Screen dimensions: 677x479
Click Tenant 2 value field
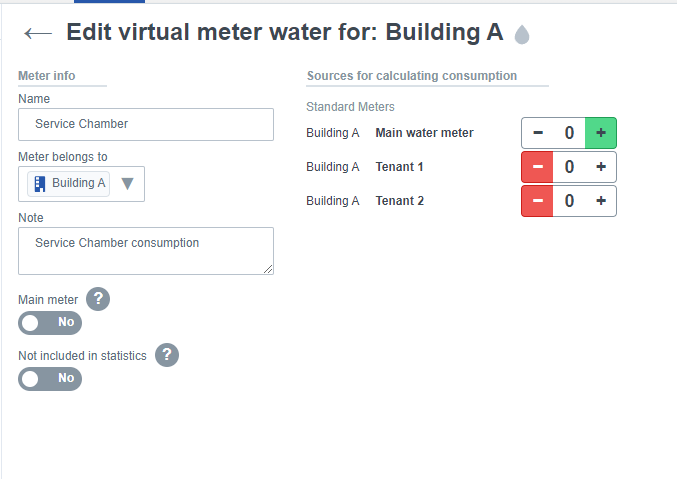569,201
